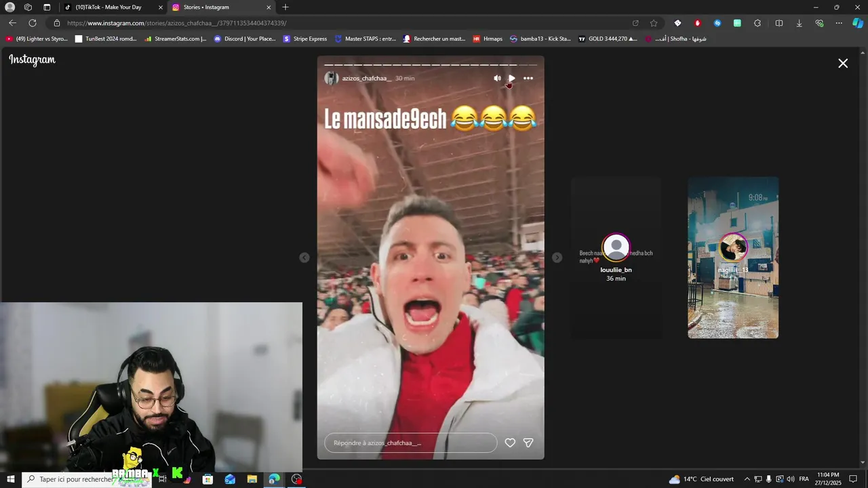Open tab actions menu icon
Image resolution: width=868 pixels, height=488 pixels.
(x=47, y=7)
